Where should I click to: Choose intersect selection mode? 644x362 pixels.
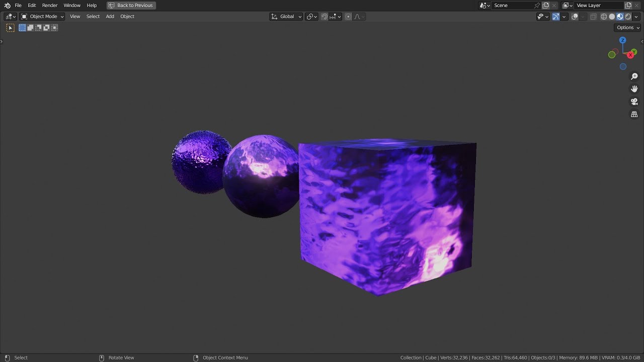pyautogui.click(x=54, y=28)
